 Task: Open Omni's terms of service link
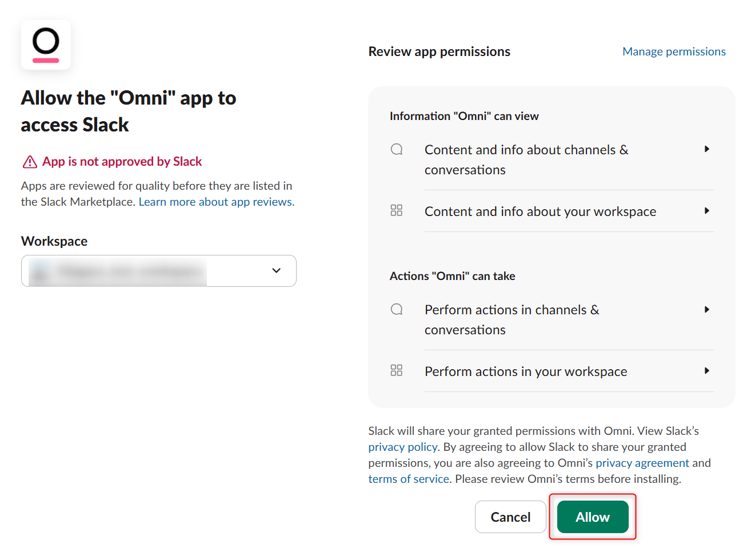(x=409, y=479)
